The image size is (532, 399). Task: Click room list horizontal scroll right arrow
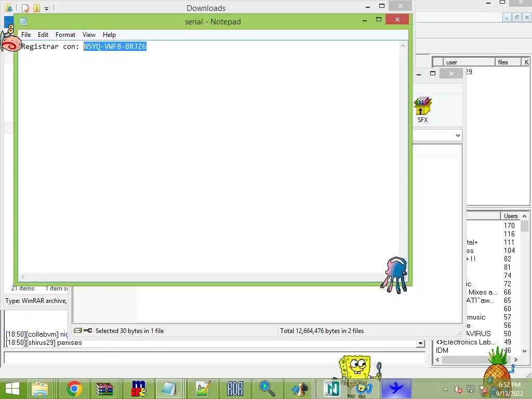[x=516, y=360]
